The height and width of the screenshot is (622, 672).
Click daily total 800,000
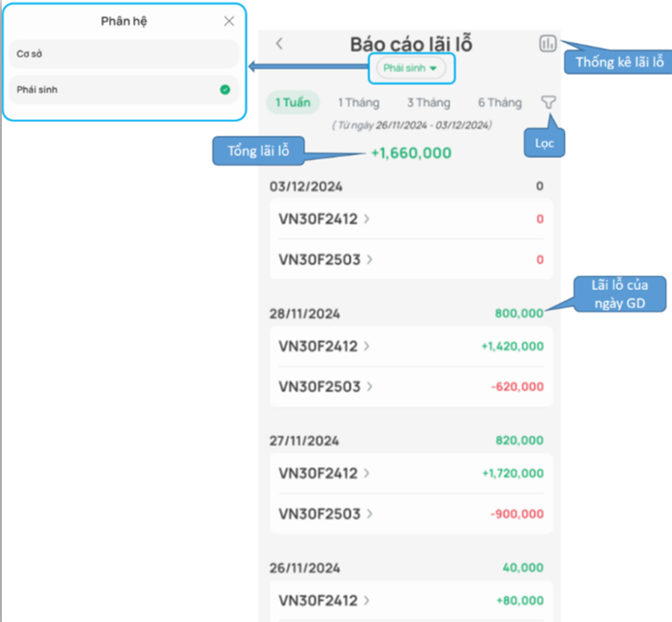click(x=519, y=313)
